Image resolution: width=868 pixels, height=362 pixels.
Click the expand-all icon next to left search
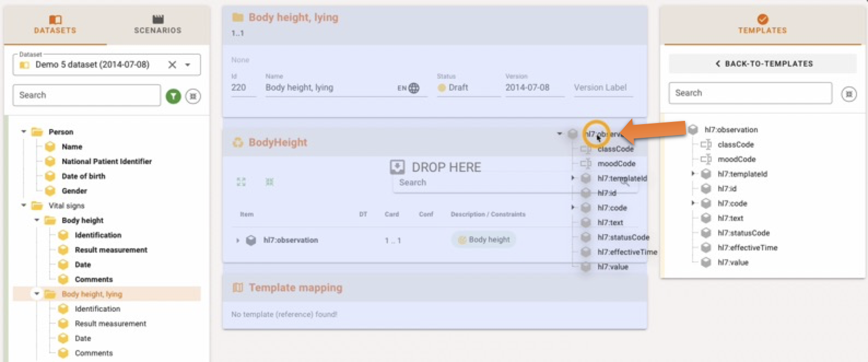[x=193, y=96]
